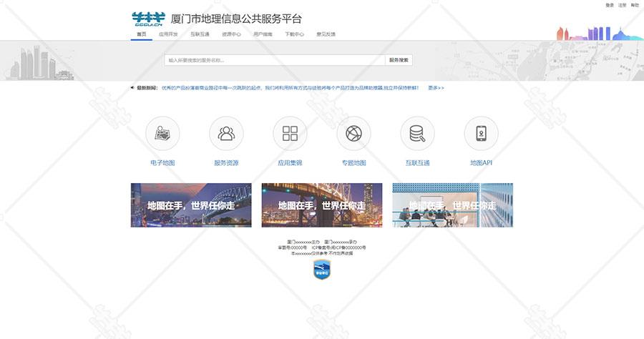Open the 更多>> news link
The image size is (644, 339).
click(436, 88)
